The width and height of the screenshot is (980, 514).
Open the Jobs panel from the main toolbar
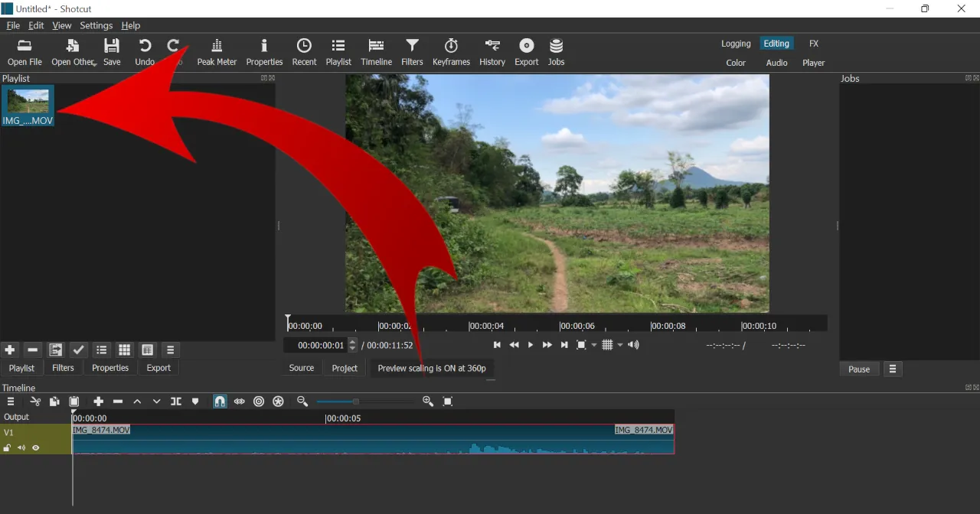(557, 52)
